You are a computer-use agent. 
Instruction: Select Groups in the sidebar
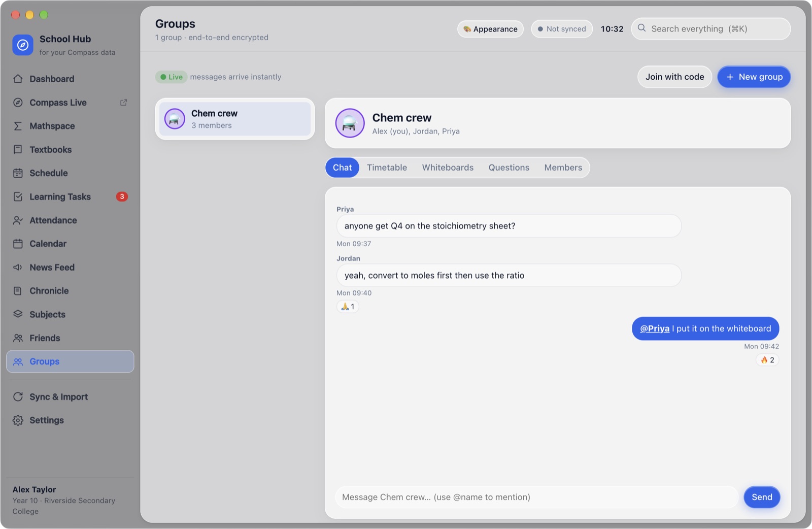coord(70,361)
